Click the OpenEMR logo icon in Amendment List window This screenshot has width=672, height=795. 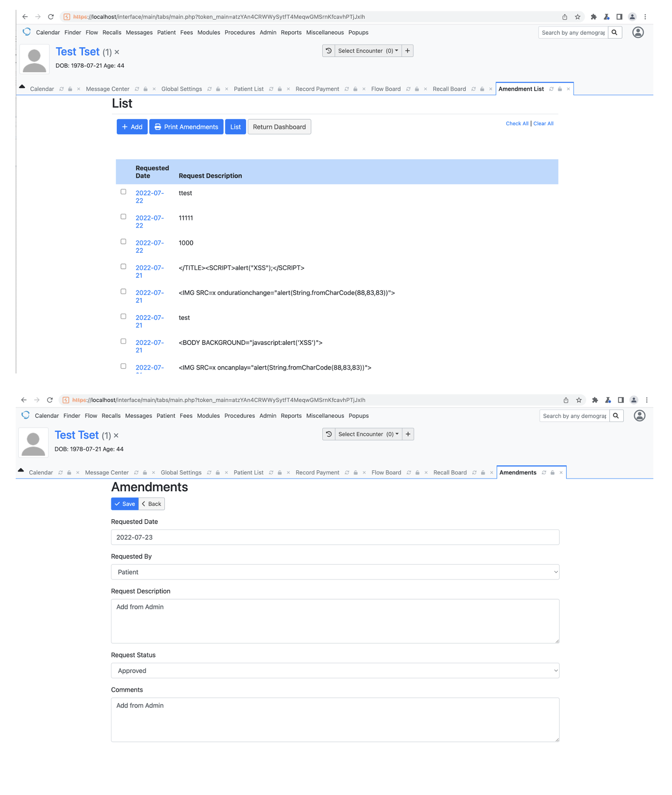pyautogui.click(x=26, y=32)
